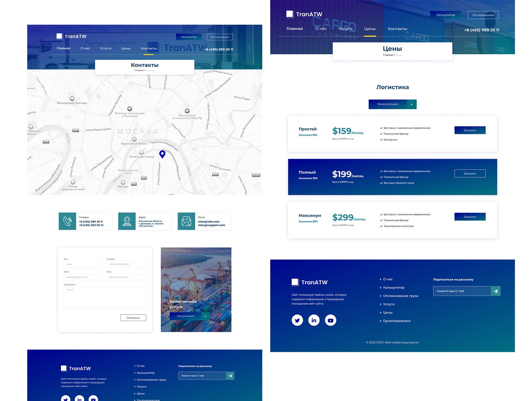Open the LinkedIn icon in right footer
Viewport: 532px width, 401px height.
point(314,320)
